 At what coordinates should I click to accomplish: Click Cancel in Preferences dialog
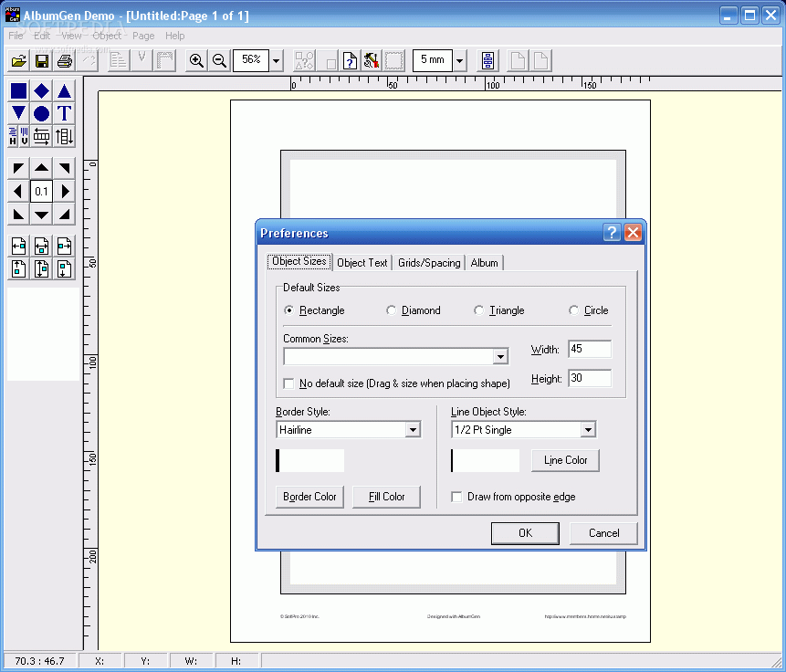[x=603, y=533]
